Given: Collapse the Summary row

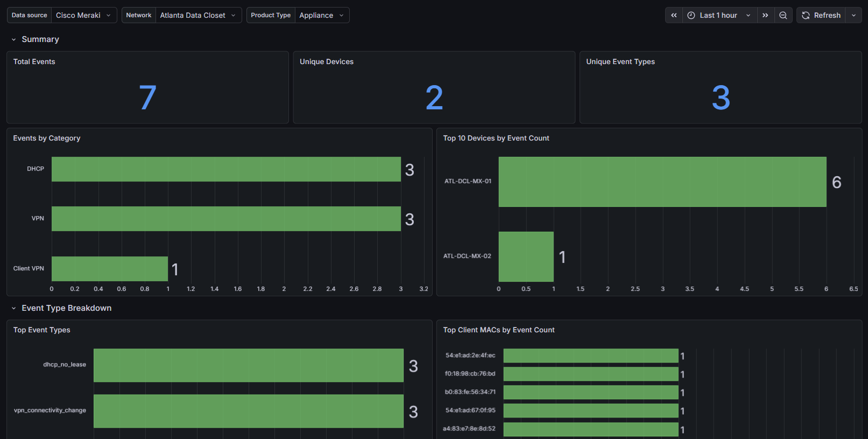Looking at the screenshot, I should [14, 39].
